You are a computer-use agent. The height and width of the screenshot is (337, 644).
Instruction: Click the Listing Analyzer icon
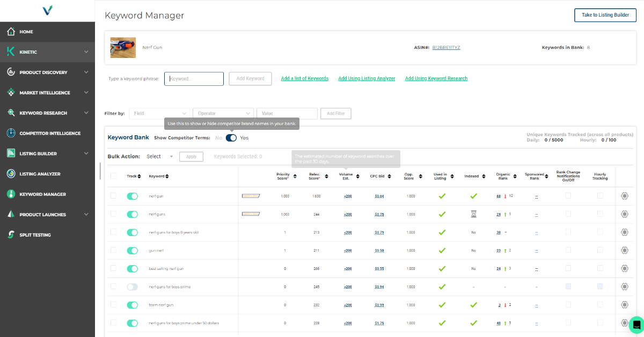(11, 174)
